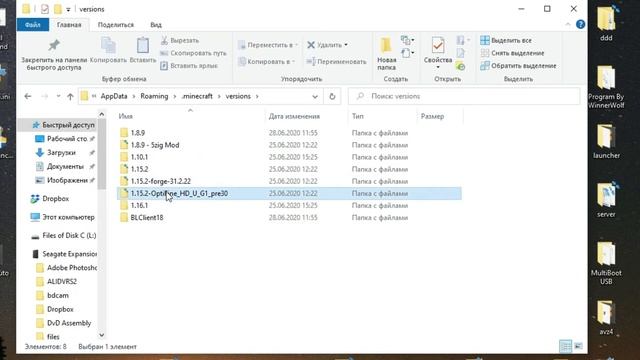640x360 pixels.
Task: Click Invert selection command
Action: [518, 66]
